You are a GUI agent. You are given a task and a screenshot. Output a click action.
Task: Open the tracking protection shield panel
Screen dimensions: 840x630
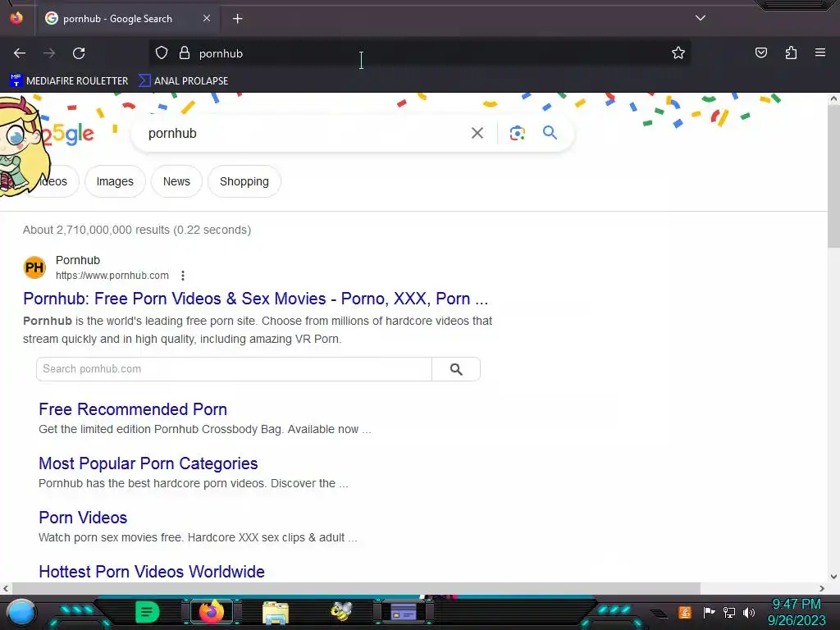[x=162, y=52]
